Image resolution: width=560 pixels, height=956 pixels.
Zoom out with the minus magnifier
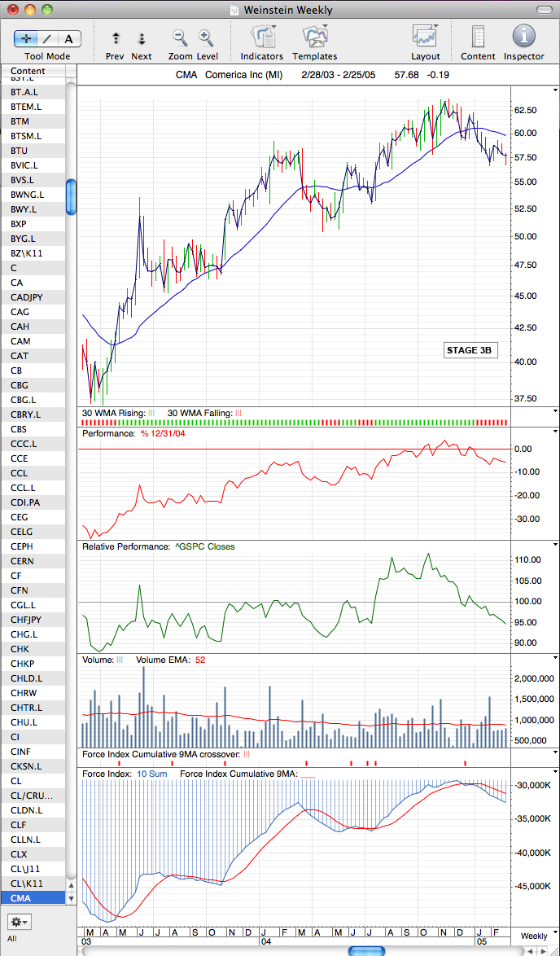point(180,37)
